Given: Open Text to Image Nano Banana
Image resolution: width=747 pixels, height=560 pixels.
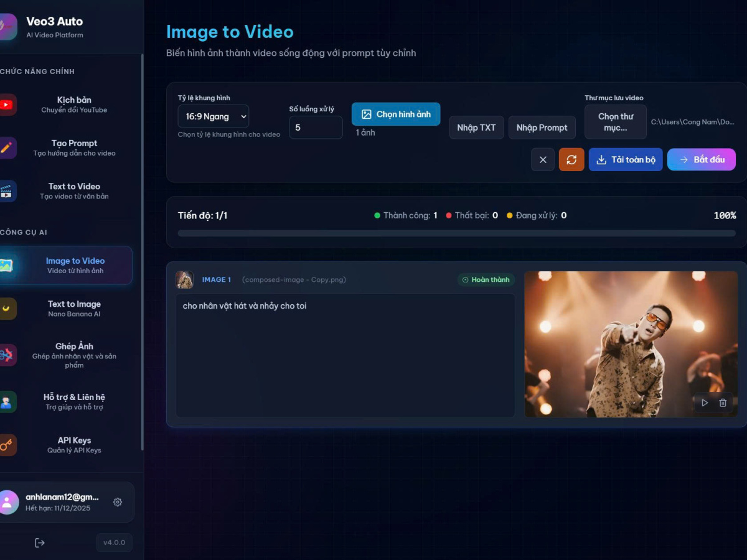Looking at the screenshot, I should (73, 309).
